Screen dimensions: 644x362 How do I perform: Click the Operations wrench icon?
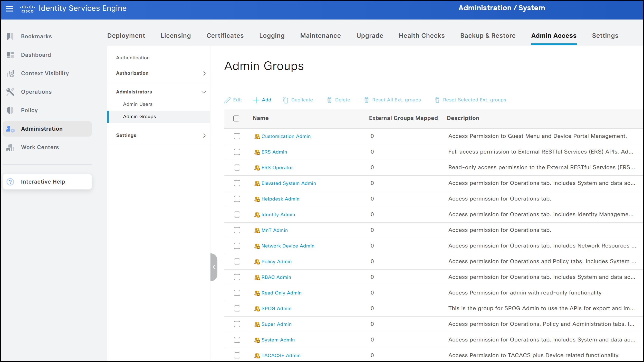(x=10, y=92)
